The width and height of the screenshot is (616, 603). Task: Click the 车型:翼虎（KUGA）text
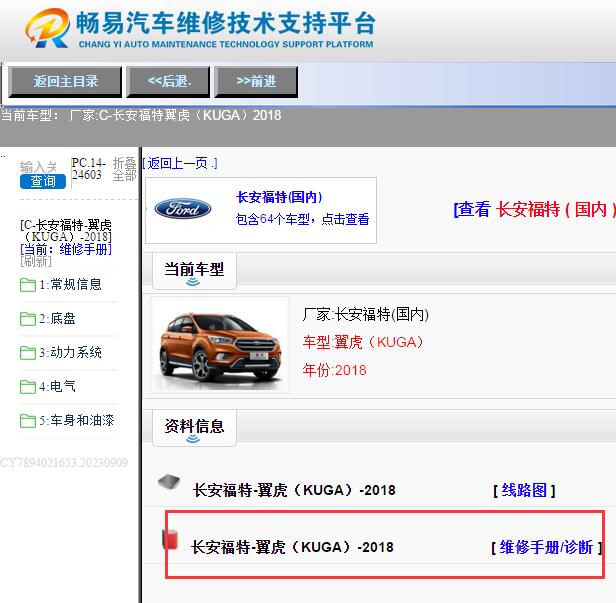click(363, 342)
